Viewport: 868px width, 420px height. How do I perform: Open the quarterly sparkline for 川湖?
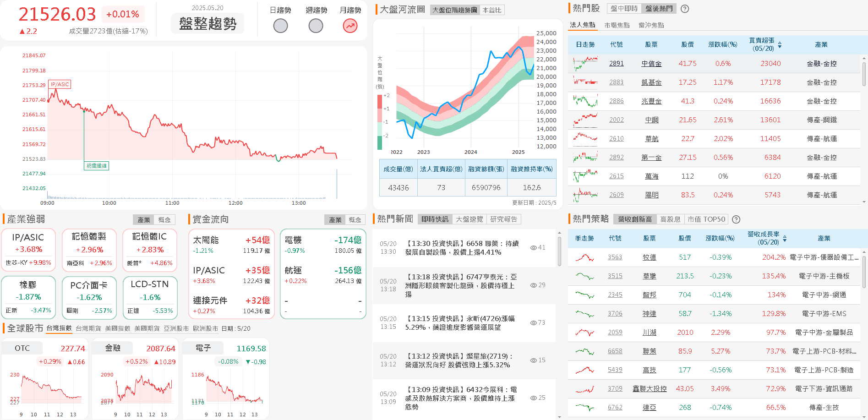click(x=584, y=333)
